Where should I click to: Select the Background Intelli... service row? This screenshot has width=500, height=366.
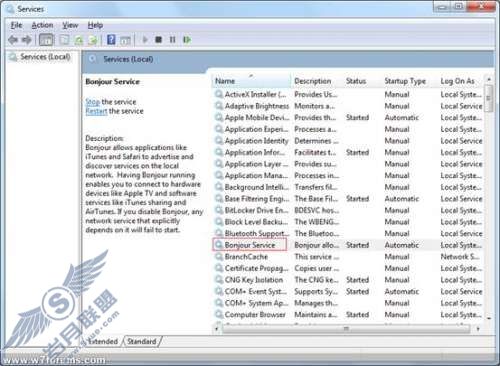coord(348,187)
